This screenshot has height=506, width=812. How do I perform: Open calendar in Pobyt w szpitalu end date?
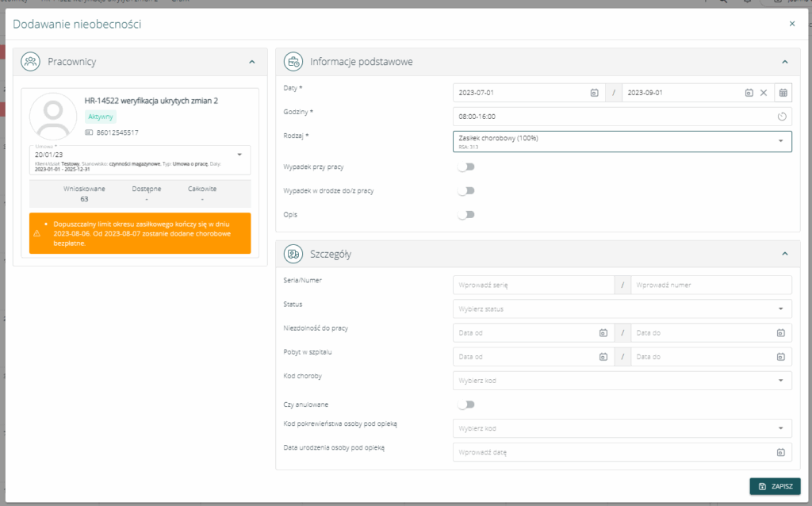point(780,357)
